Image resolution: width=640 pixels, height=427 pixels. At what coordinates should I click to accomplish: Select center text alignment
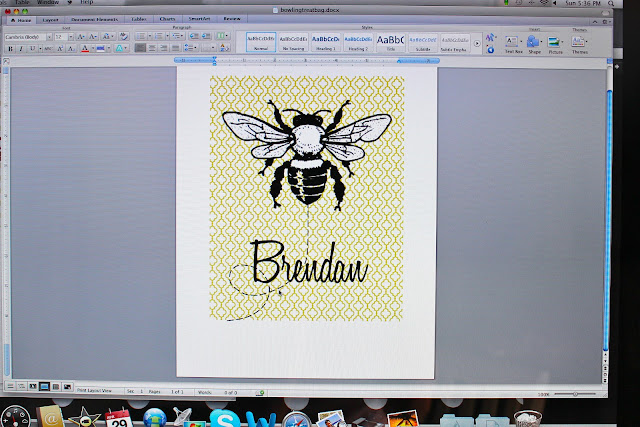[x=152, y=48]
